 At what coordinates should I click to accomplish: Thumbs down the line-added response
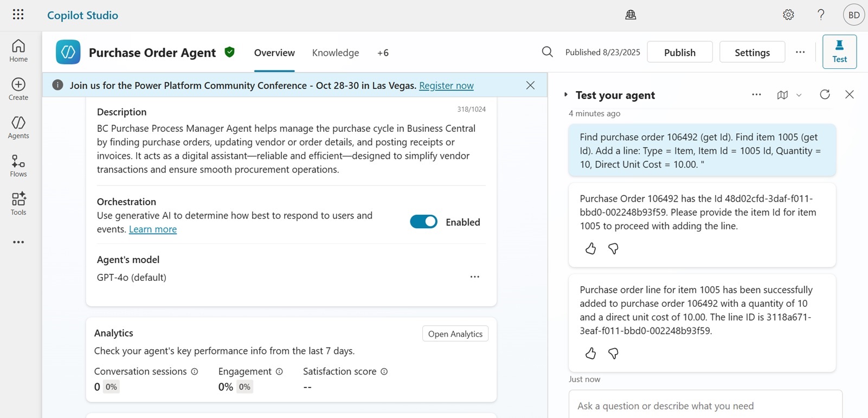613,353
